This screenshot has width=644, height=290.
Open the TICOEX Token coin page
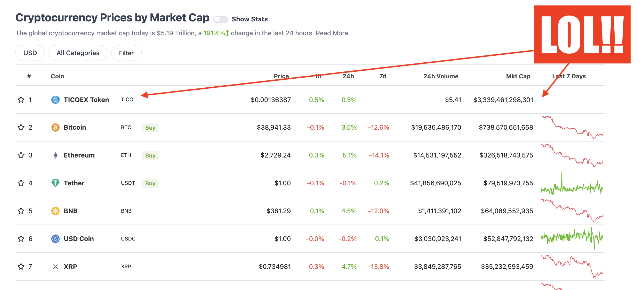pyautogui.click(x=86, y=100)
